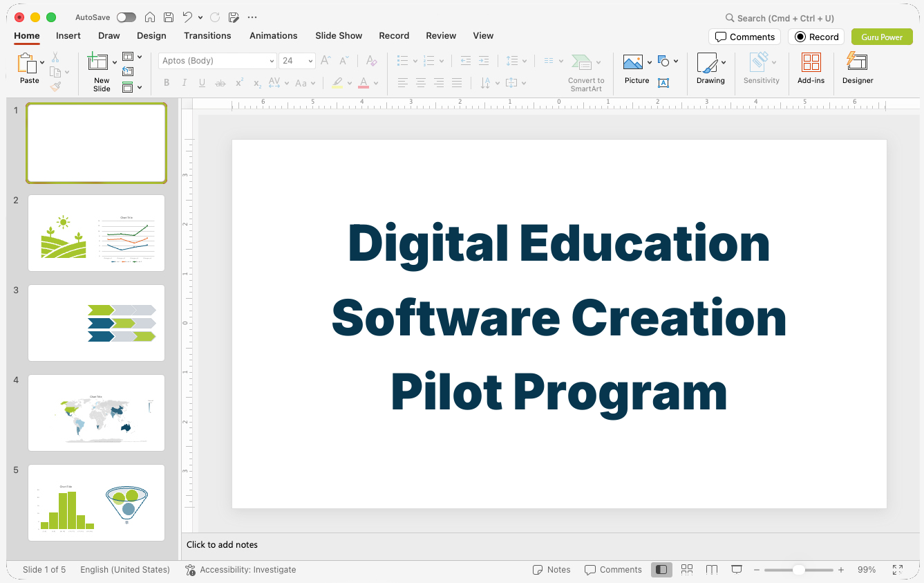Expand the Paste options arrow
This screenshot has width=924, height=583.
coord(42,62)
